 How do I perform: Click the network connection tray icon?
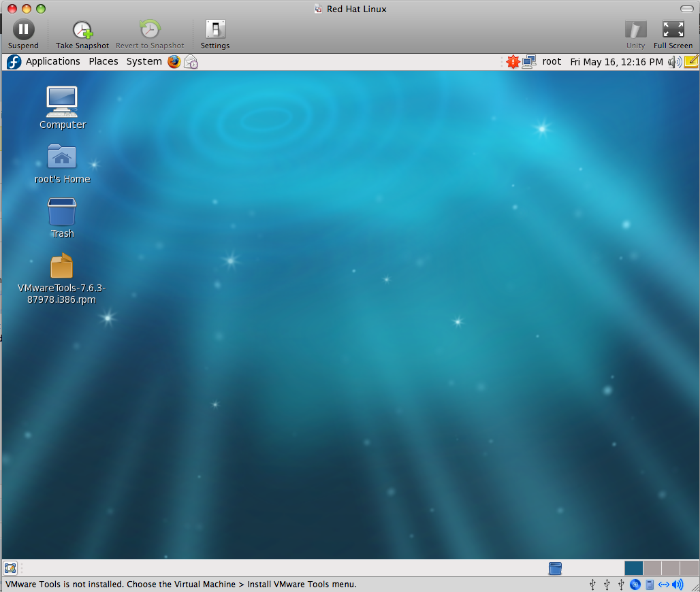pyautogui.click(x=529, y=61)
